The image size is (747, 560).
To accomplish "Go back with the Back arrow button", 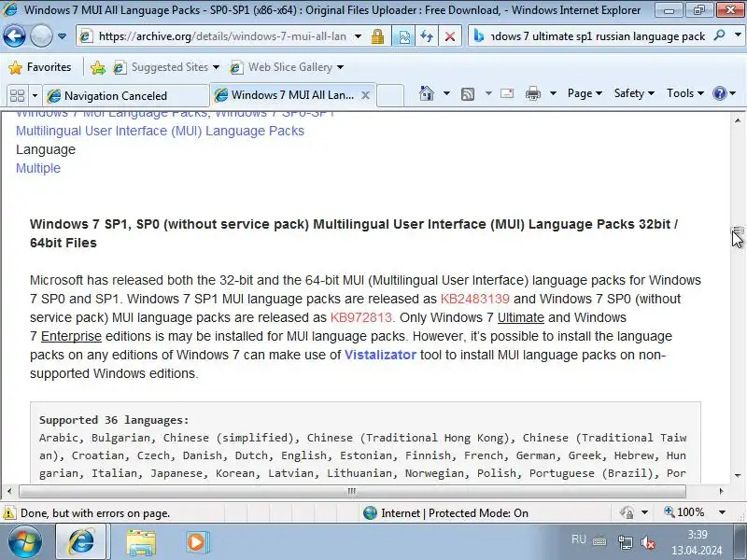I will click(x=14, y=36).
